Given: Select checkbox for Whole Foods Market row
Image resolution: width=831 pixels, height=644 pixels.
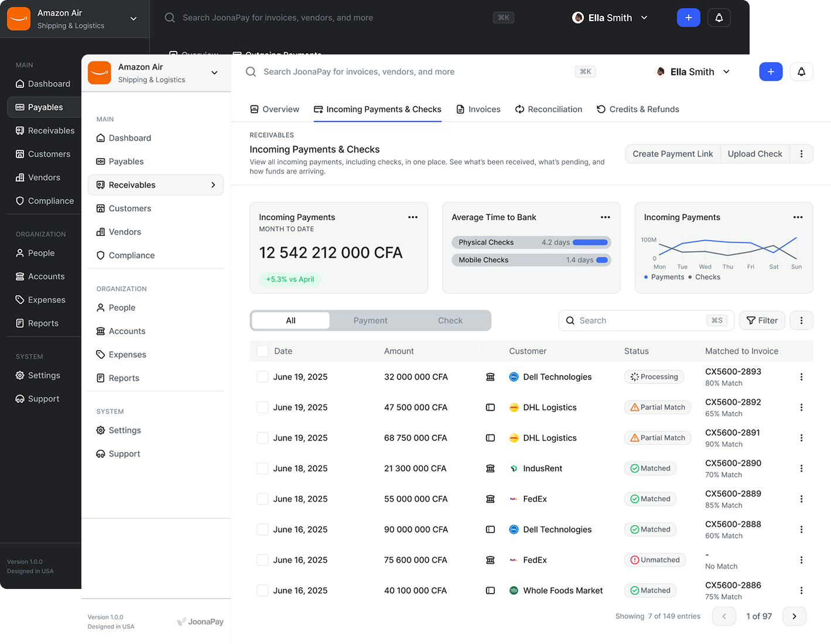Looking at the screenshot, I should click(262, 590).
